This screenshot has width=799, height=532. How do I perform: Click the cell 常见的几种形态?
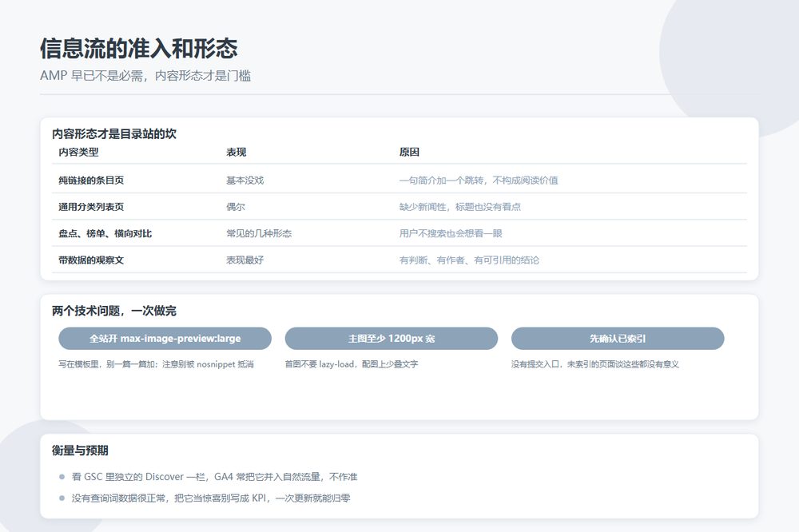[259, 233]
